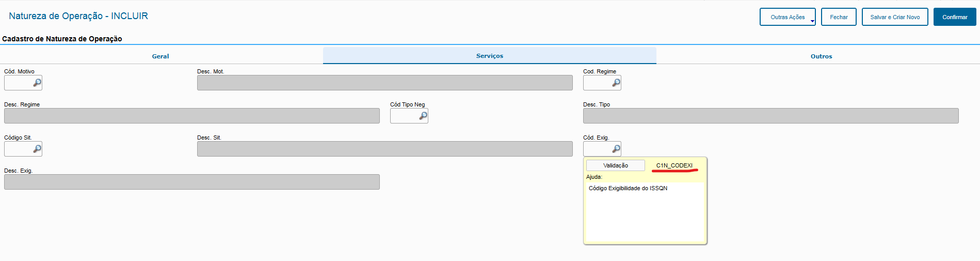Click the Validação button in tooltip
The height and width of the screenshot is (261, 980).
pyautogui.click(x=616, y=165)
